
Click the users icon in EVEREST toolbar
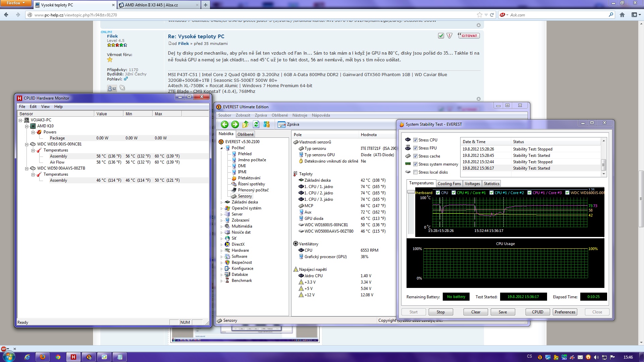point(267,124)
